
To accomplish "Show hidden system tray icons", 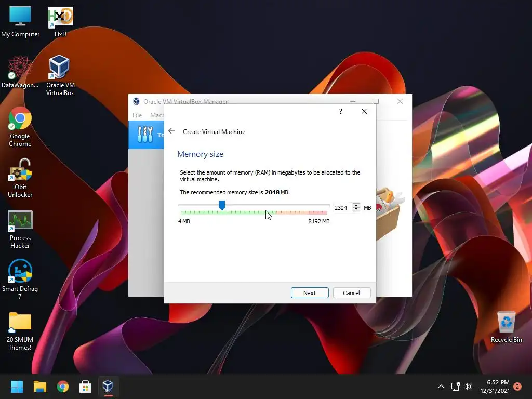I will tap(441, 387).
